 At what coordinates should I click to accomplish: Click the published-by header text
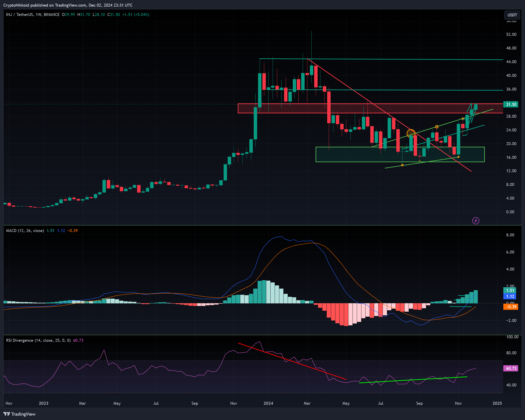click(68, 5)
